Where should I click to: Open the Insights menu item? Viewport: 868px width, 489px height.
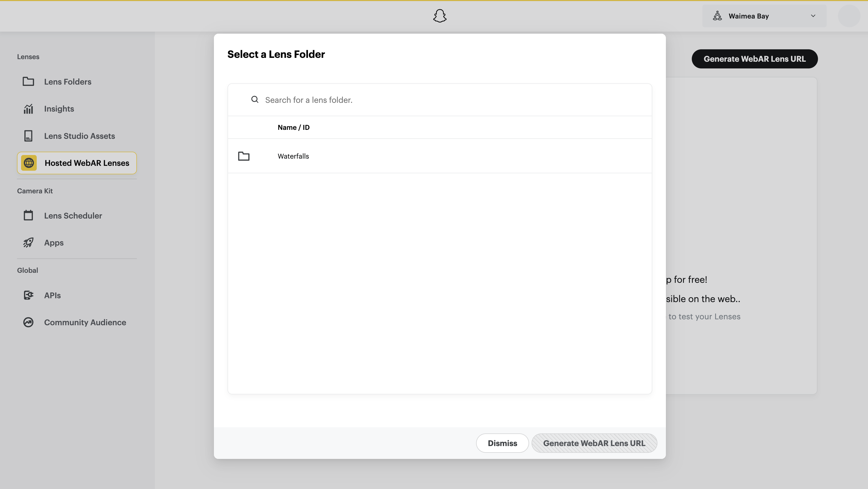tap(59, 108)
